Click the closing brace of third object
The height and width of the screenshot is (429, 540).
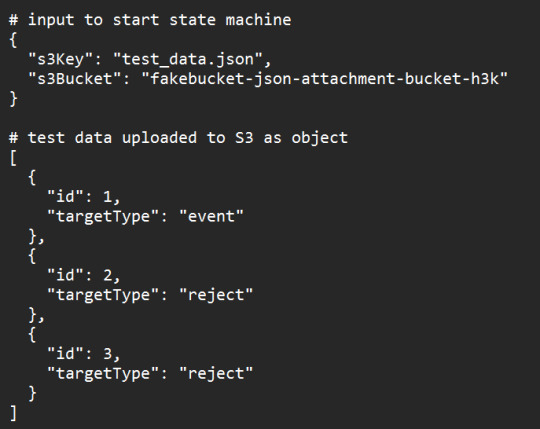[x=32, y=393]
